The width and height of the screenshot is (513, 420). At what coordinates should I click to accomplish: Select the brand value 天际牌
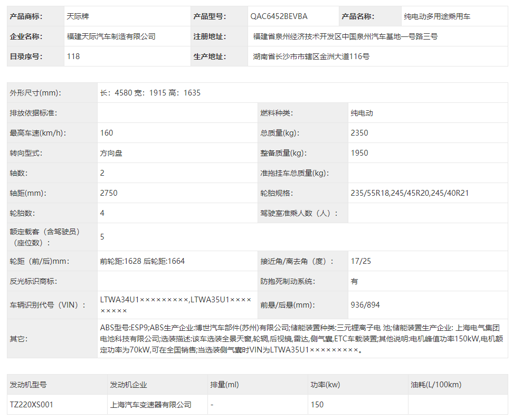[x=78, y=16]
